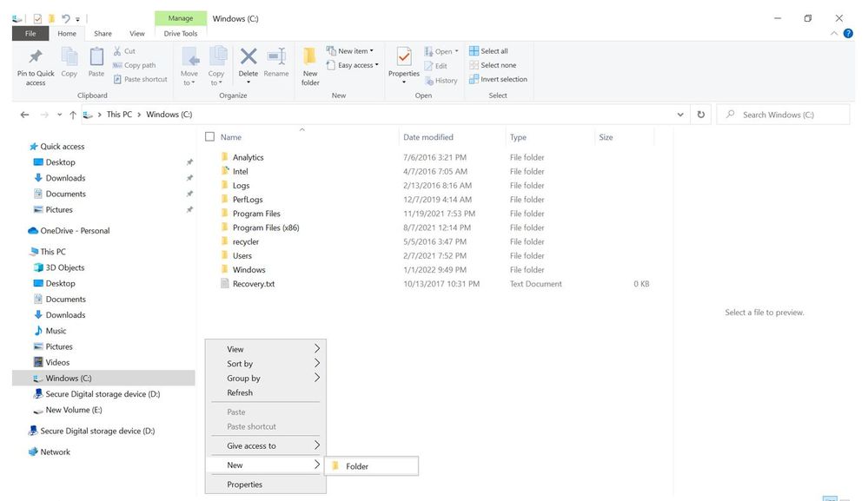
Task: Click the Recovery.txt file icon
Action: click(x=225, y=284)
